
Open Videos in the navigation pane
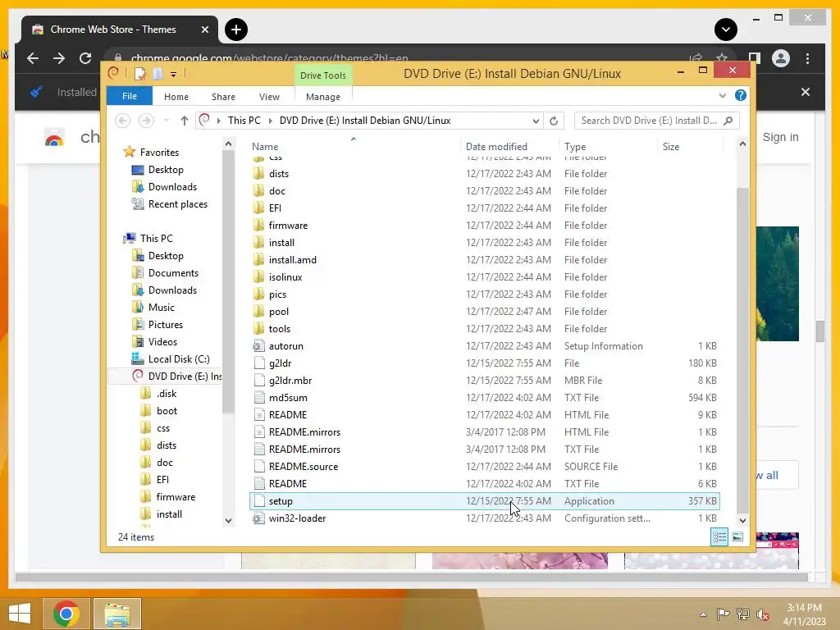point(162,342)
